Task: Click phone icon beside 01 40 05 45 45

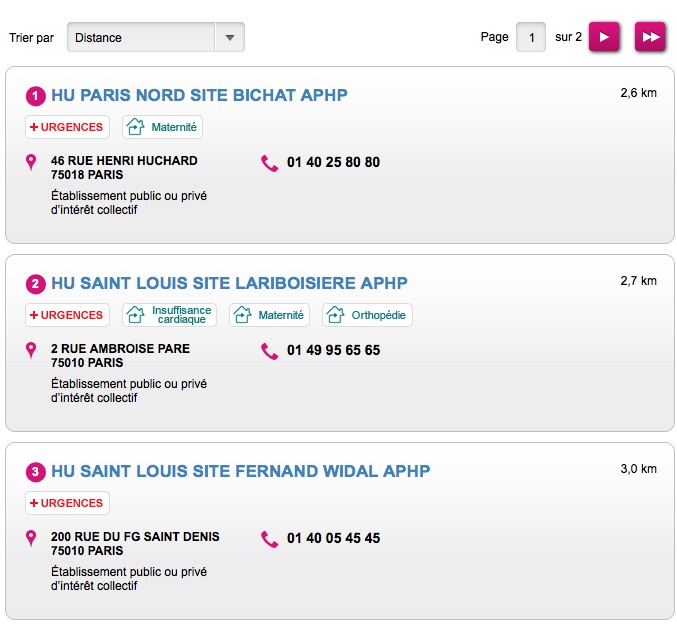Action: point(269,539)
